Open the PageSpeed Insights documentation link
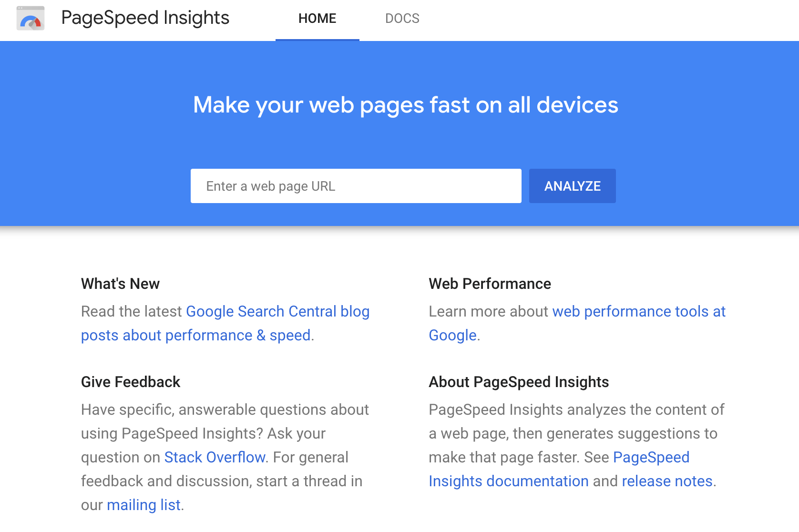Viewport: 799px width, 532px height. point(509,481)
